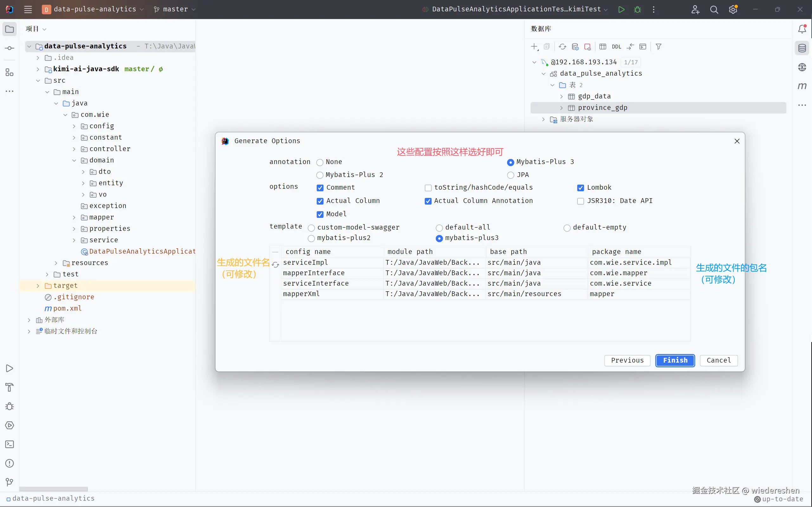Expand the target folder in project tree
Screen dimensions: 812x507
point(38,286)
